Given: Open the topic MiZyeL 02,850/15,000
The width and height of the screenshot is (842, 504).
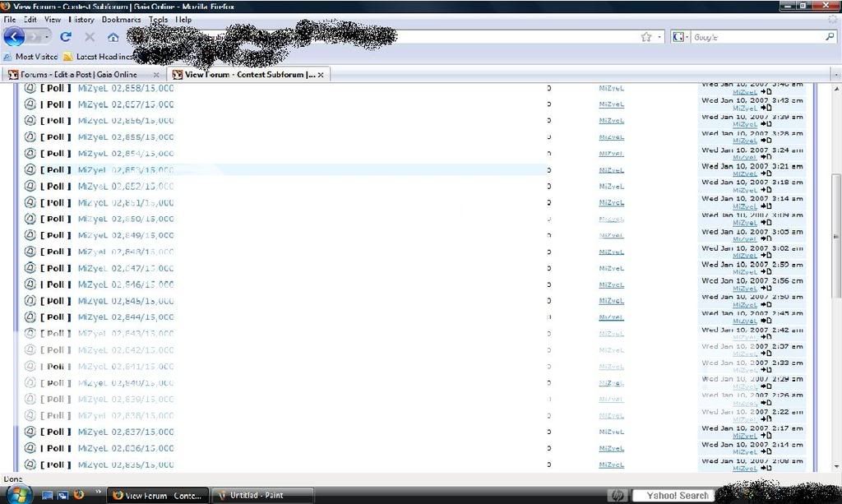Looking at the screenshot, I should pos(126,219).
